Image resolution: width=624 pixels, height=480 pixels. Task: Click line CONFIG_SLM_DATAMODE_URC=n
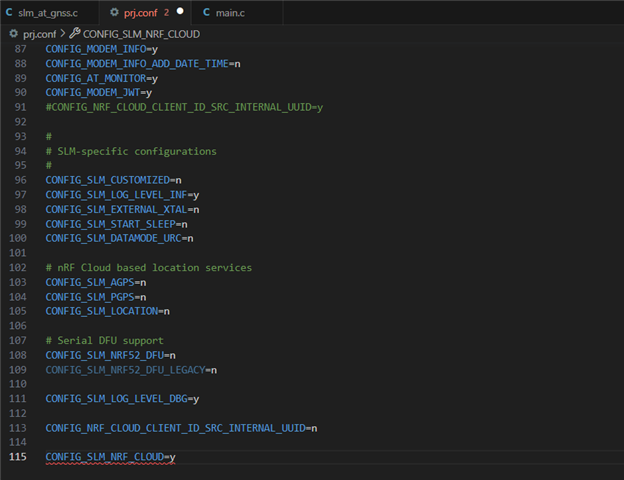tap(119, 238)
